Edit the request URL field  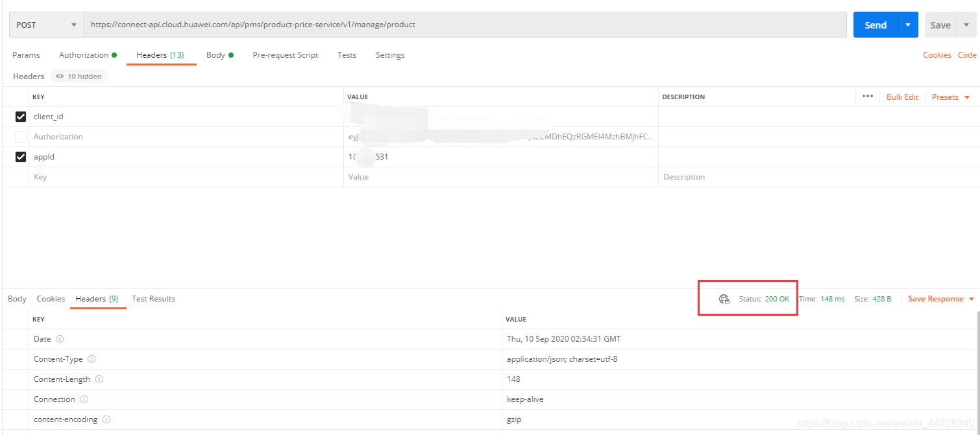pyautogui.click(x=465, y=25)
